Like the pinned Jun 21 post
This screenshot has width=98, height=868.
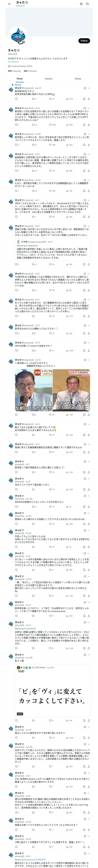(51, 99)
